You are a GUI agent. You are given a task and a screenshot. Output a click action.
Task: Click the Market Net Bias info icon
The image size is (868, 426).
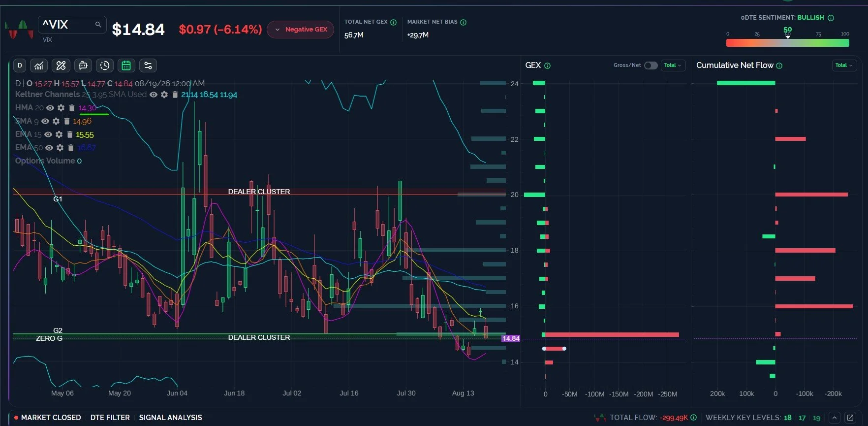463,22
